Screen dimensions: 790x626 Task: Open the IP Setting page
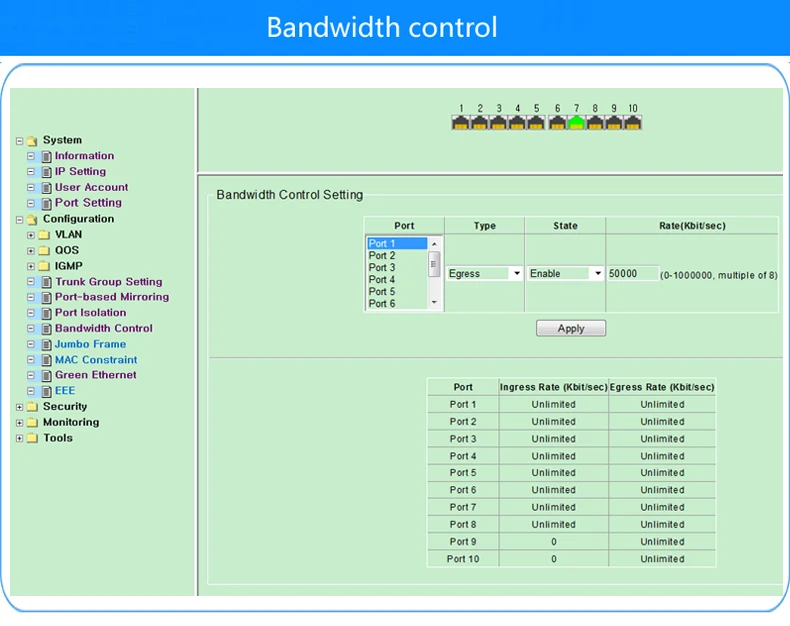coord(81,171)
